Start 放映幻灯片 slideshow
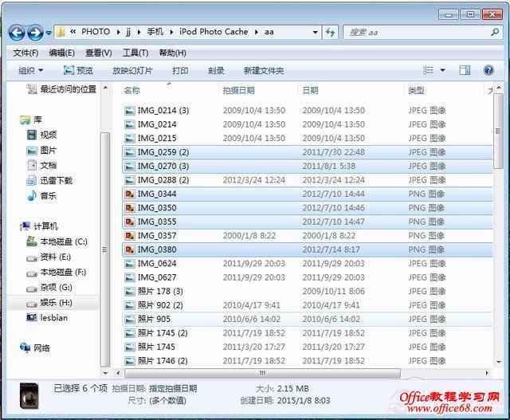This screenshot has height=420, width=510. tap(132, 71)
